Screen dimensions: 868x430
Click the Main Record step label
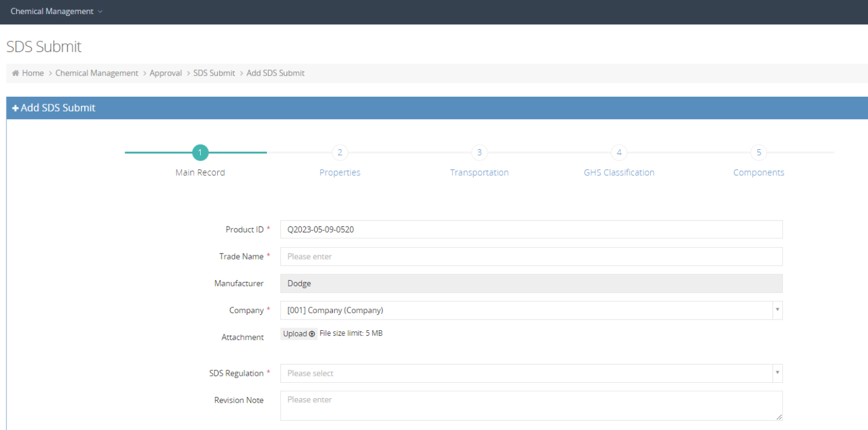200,172
